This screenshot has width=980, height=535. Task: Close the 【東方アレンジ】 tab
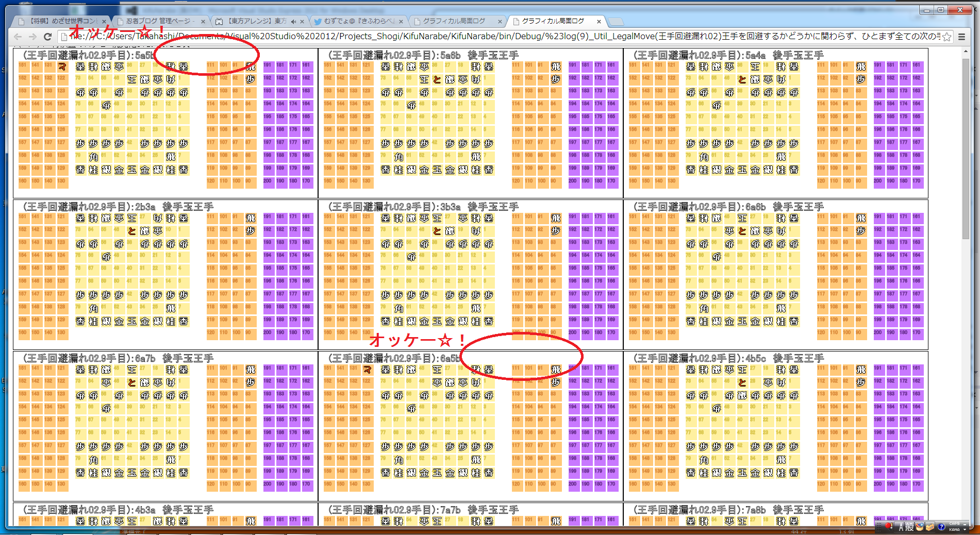tap(302, 21)
